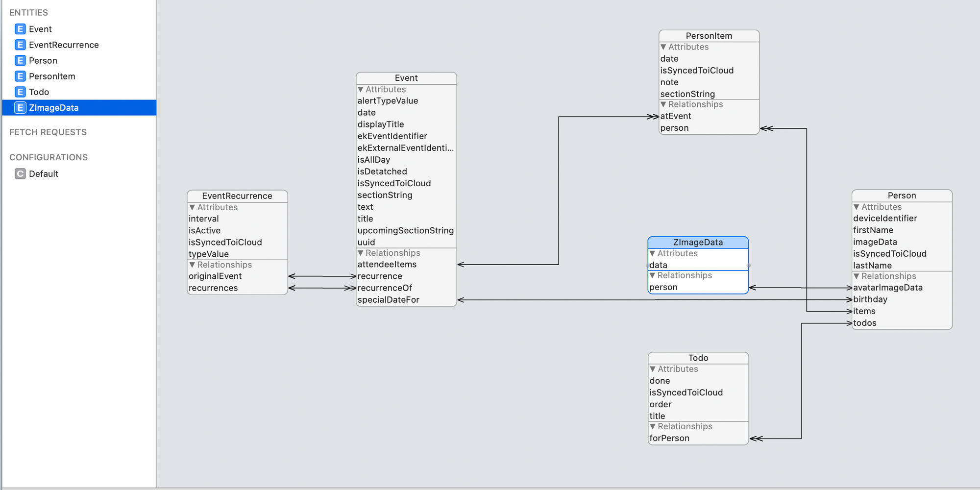Click the Todo entity icon in sidebar
980x490 pixels.
pos(20,92)
